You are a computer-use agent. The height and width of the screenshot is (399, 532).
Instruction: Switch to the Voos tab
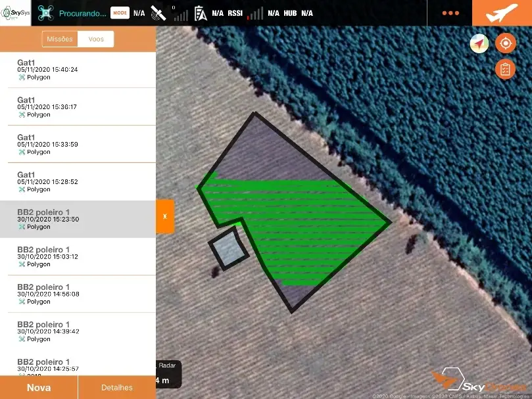[x=96, y=39]
